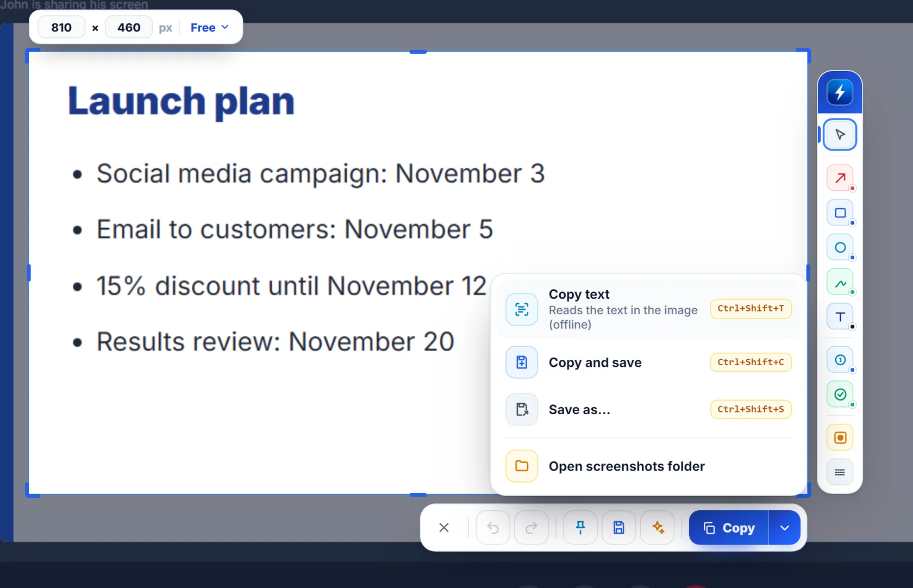Image resolution: width=913 pixels, height=588 pixels.
Task: Expand the arrow next to Copy
Action: (784, 528)
